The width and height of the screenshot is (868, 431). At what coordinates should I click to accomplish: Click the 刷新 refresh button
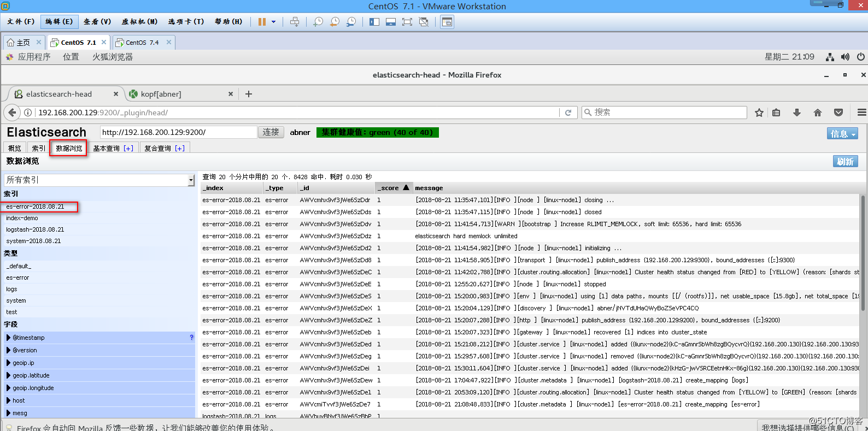click(x=845, y=162)
